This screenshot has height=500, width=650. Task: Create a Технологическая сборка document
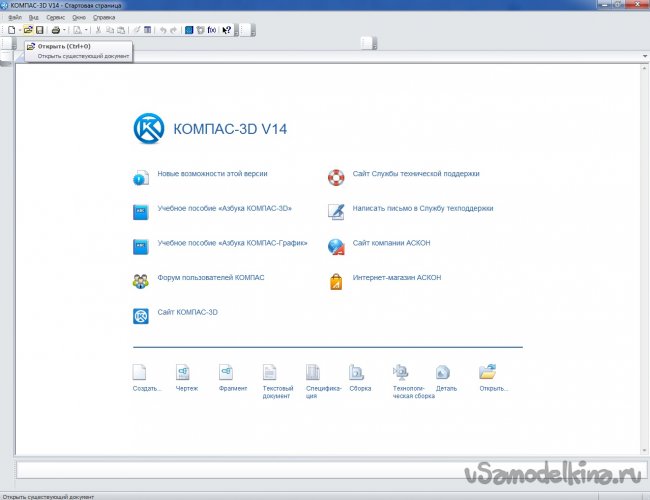point(400,373)
